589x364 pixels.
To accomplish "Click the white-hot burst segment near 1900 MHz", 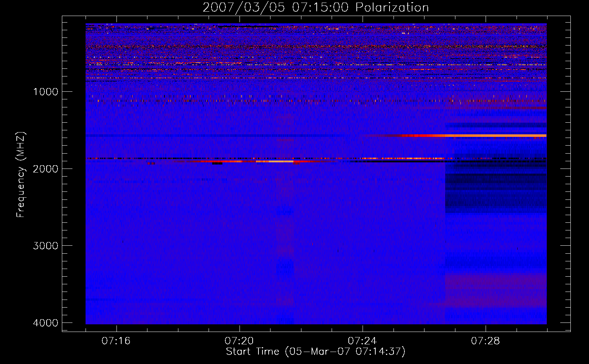I will (x=274, y=161).
